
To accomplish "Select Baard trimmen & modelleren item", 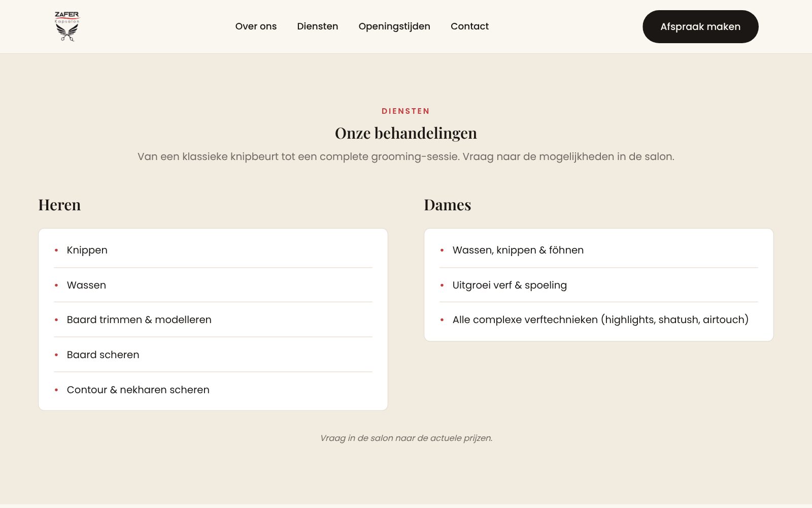I will 213,320.
